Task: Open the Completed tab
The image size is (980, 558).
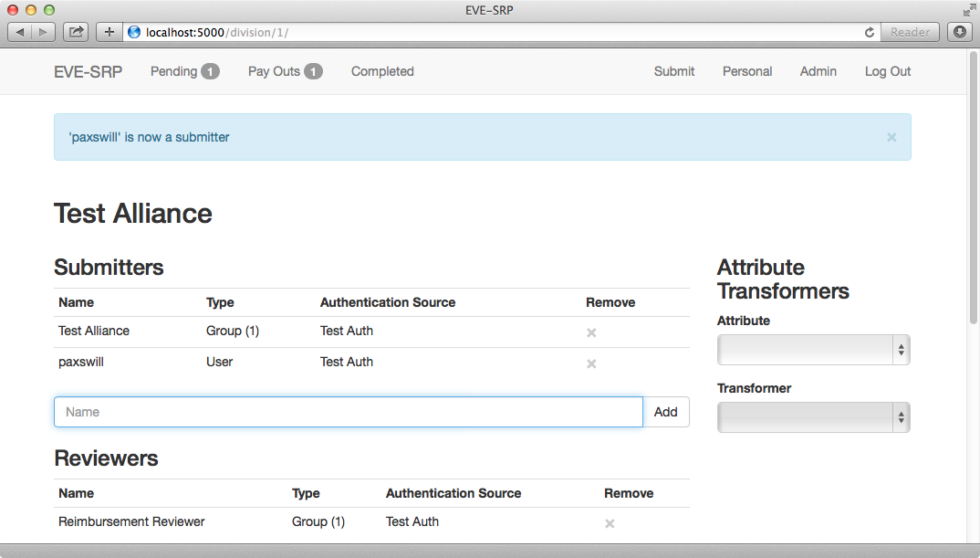Action: pos(382,71)
